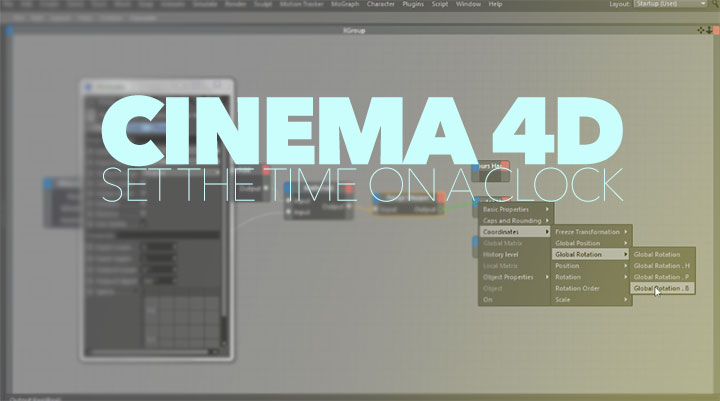
Task: Click the XGroup zoom arrow icon
Action: tap(709, 30)
